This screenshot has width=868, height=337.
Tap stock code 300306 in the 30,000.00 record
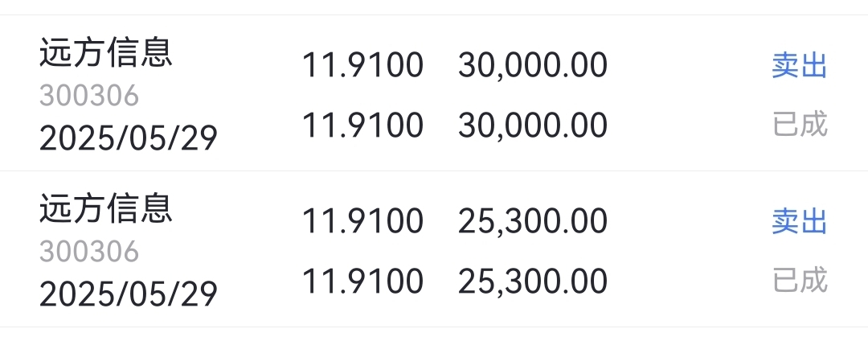(89, 96)
